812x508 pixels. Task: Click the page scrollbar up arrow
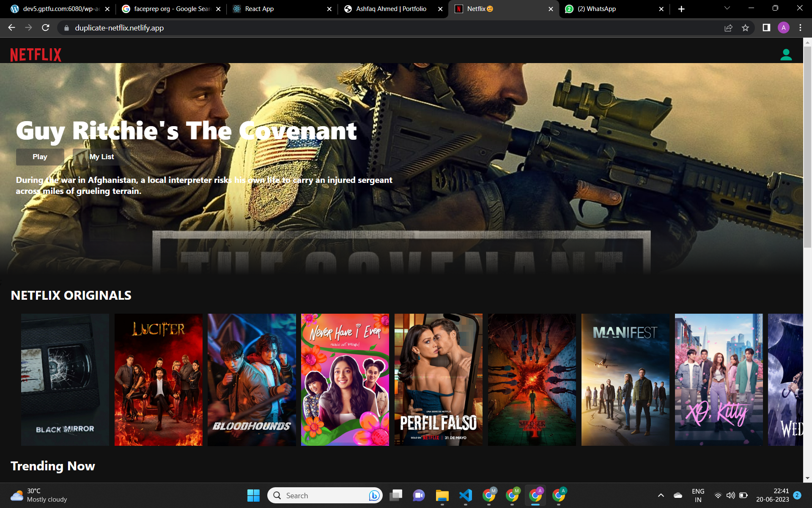tap(807, 42)
